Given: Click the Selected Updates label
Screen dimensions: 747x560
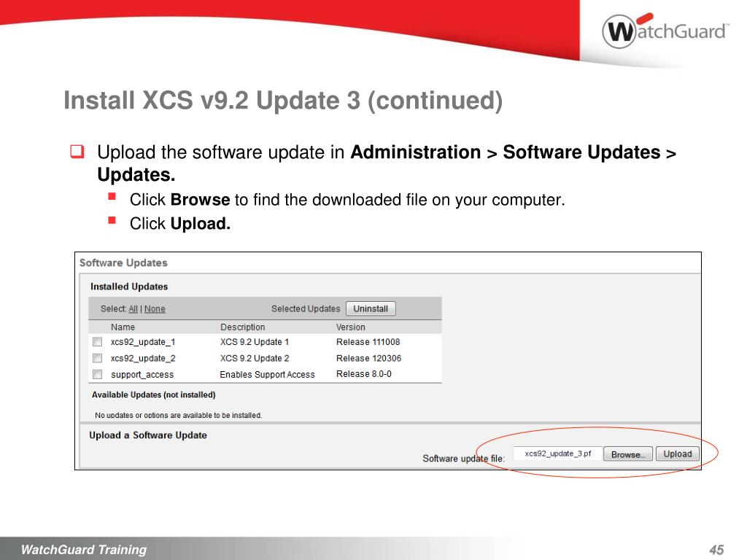Looking at the screenshot, I should 306,308.
